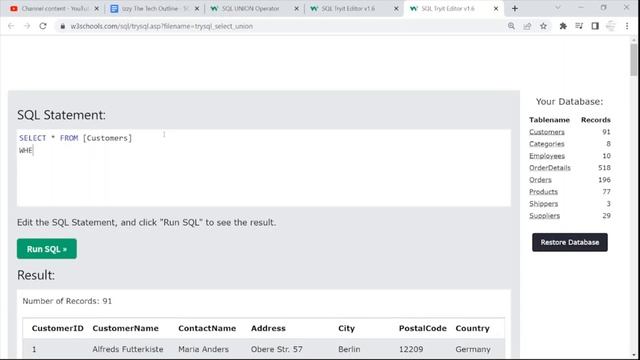Click the SELECT keyword in the editor

[33, 138]
